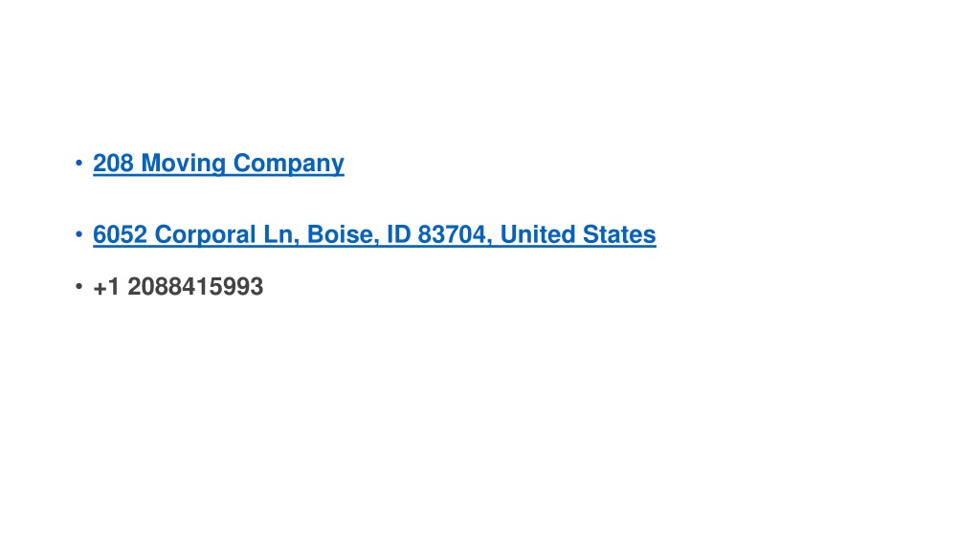This screenshot has height=551, width=980.
Task: Click the digits 2088415993 of the phone
Action: [195, 287]
